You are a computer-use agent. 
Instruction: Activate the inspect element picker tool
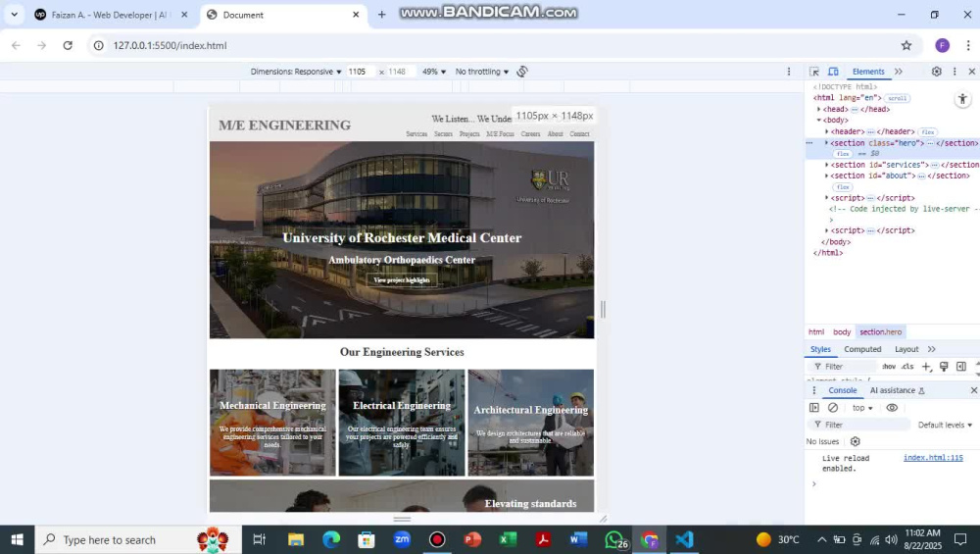click(x=813, y=72)
